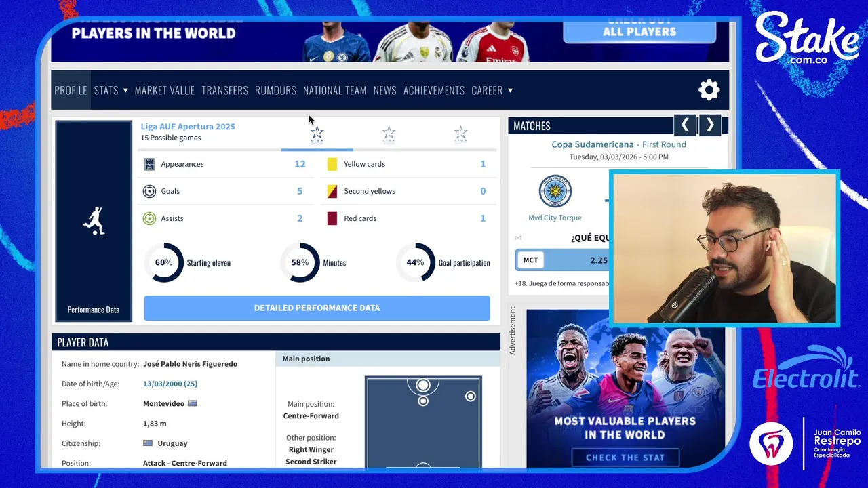Select the third Liga competition star icon
Image resolution: width=868 pixels, height=488 pixels.
coord(460,134)
